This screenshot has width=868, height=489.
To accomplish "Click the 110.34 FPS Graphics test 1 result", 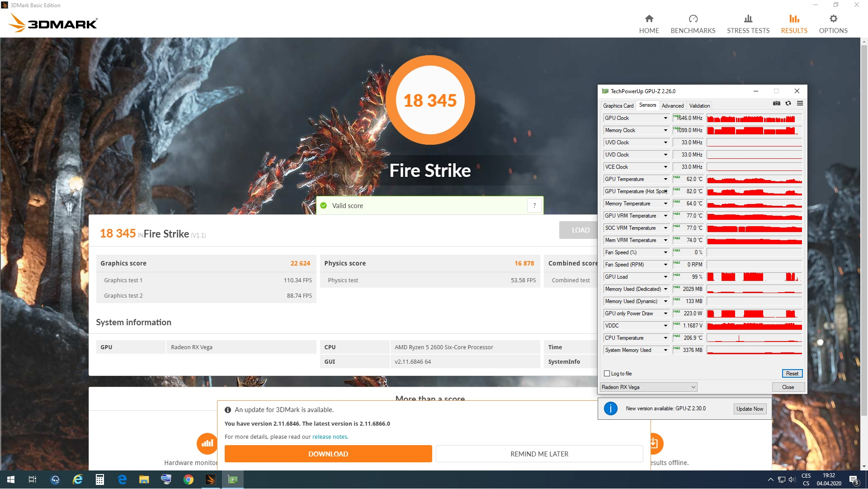I will (x=297, y=280).
